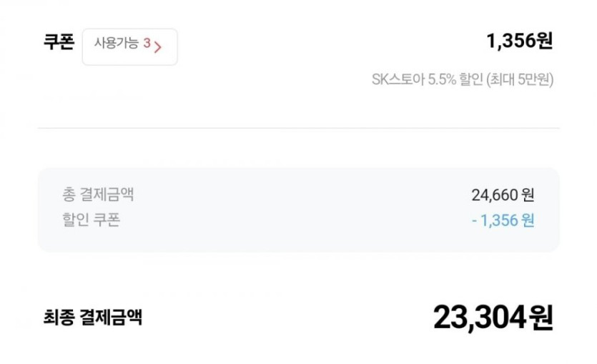Viewport: 597px width, 364px height.
Task: Click the red chevron arrow in coupon button
Action: (158, 47)
